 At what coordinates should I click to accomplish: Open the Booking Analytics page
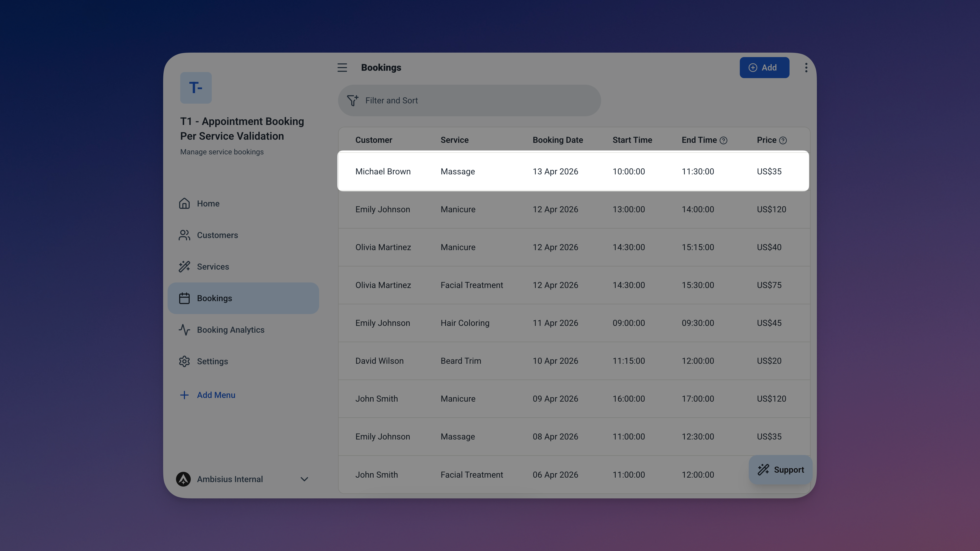click(x=230, y=330)
